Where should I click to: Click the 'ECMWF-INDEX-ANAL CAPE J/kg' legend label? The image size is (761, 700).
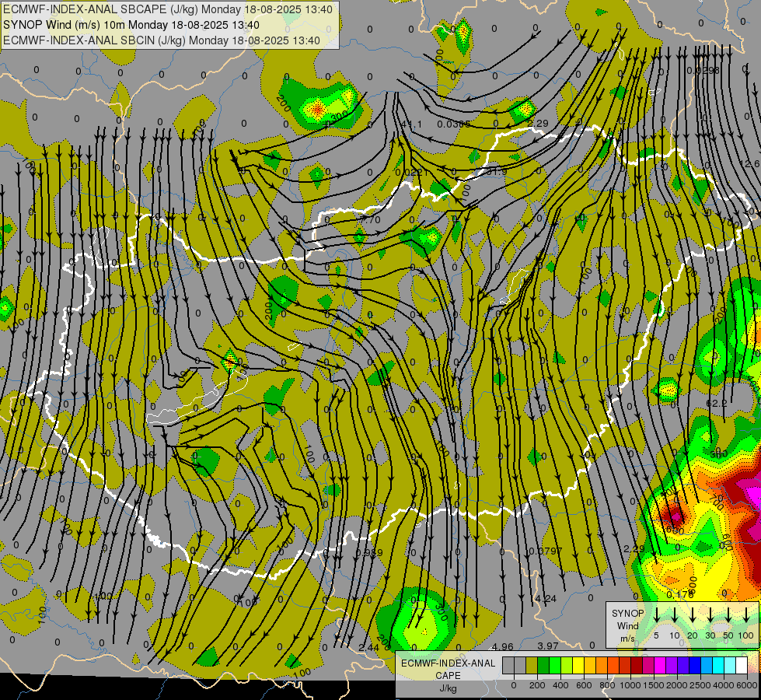tap(448, 675)
